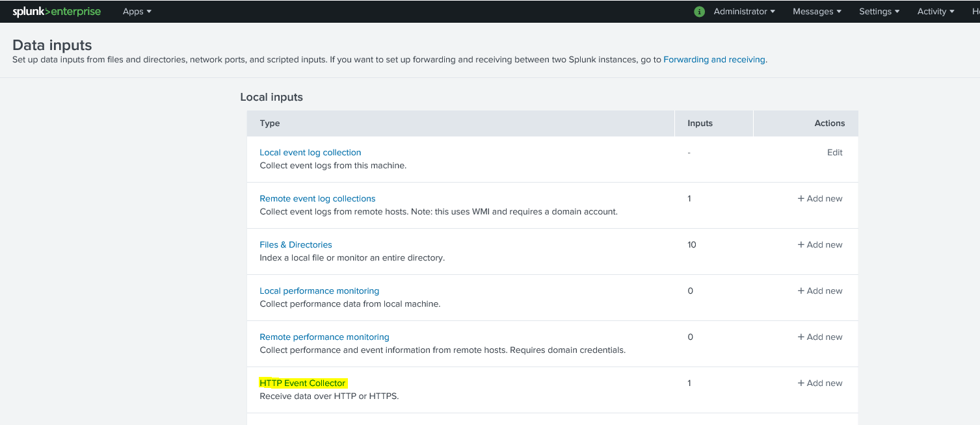The width and height of the screenshot is (980, 425).
Task: Expand the Activity menu
Action: 936,12
